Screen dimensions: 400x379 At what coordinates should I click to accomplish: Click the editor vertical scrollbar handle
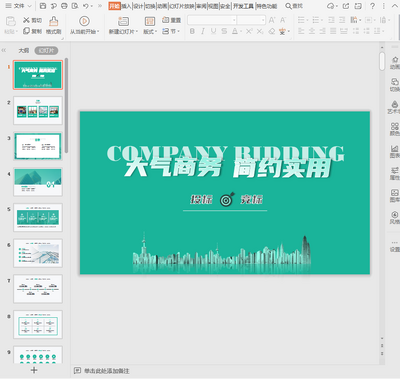pos(382,61)
